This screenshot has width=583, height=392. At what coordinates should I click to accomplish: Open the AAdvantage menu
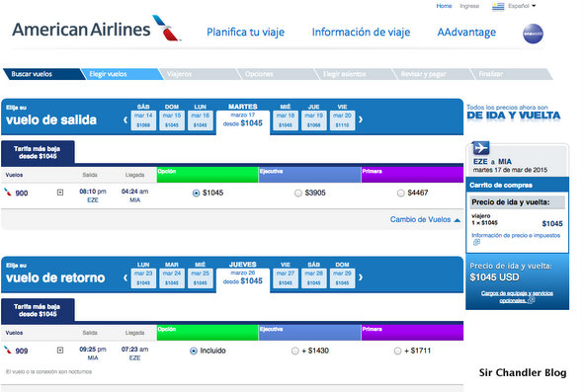coord(466,33)
